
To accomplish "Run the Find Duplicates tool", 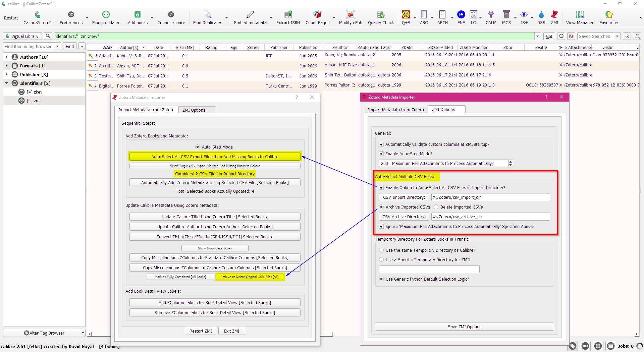I will tap(208, 15).
